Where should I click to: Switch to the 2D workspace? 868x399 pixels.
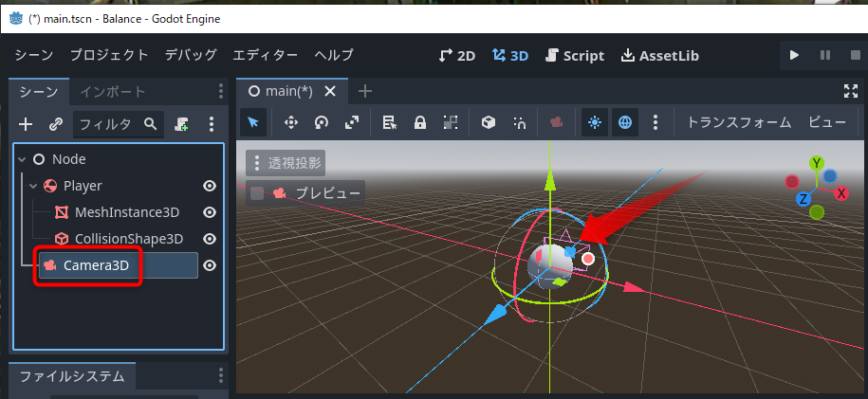coord(457,56)
